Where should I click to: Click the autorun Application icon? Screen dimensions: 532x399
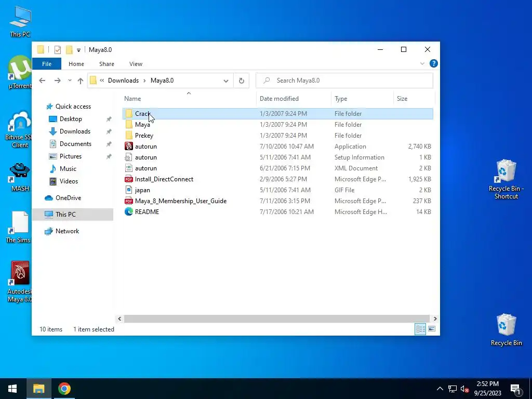(129, 146)
